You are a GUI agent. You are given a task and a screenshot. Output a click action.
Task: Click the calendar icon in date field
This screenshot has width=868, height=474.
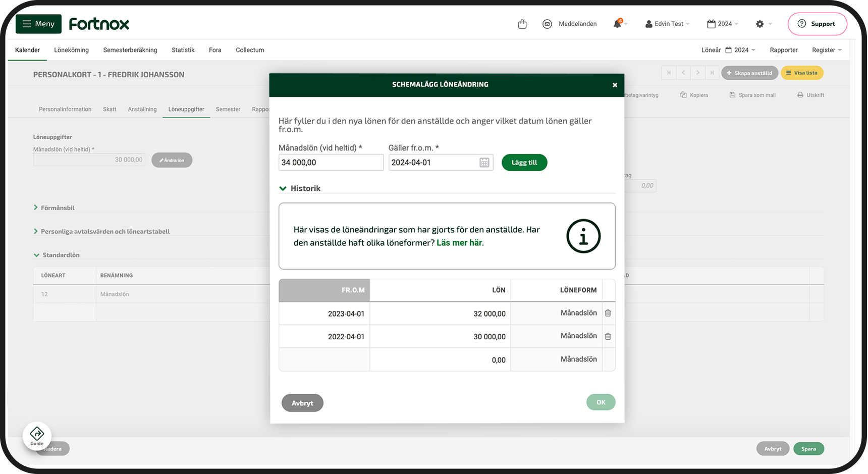(484, 163)
